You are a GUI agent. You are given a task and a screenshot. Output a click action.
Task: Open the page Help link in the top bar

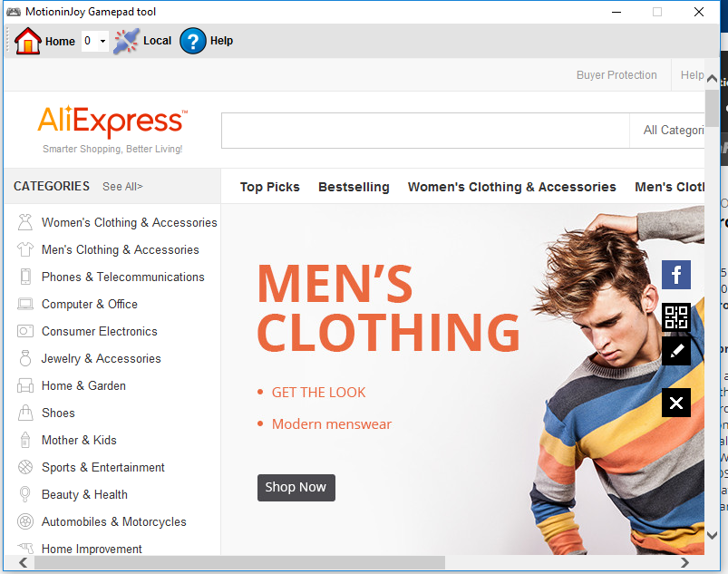click(x=692, y=74)
